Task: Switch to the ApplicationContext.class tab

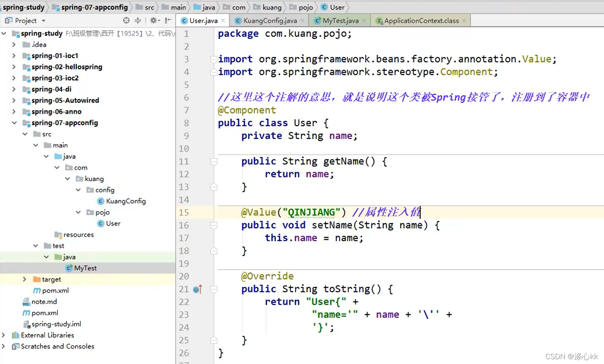Action: pyautogui.click(x=421, y=20)
